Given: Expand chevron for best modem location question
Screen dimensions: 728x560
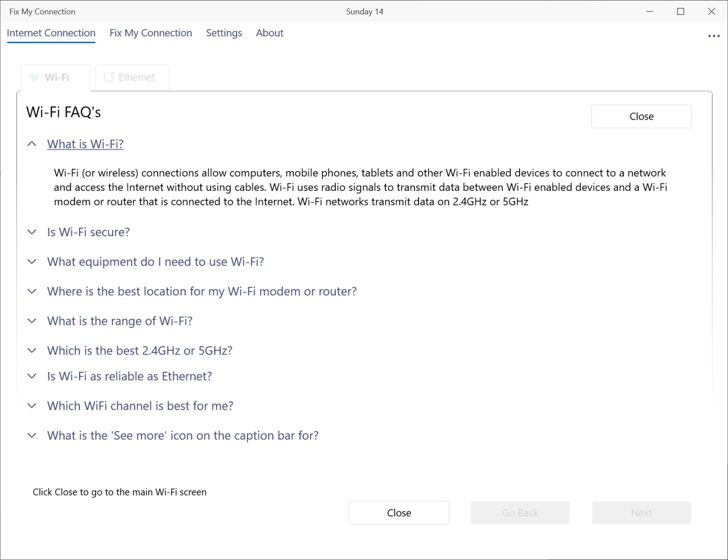Looking at the screenshot, I should click(x=32, y=291).
